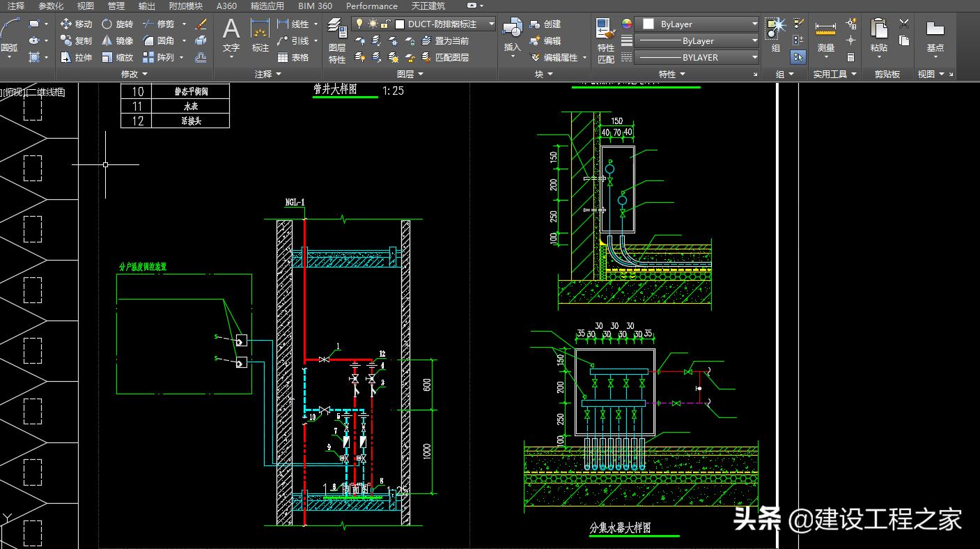The height and width of the screenshot is (549, 980).
Task: Expand the BYLAYER linetype dropdown
Action: (754, 58)
